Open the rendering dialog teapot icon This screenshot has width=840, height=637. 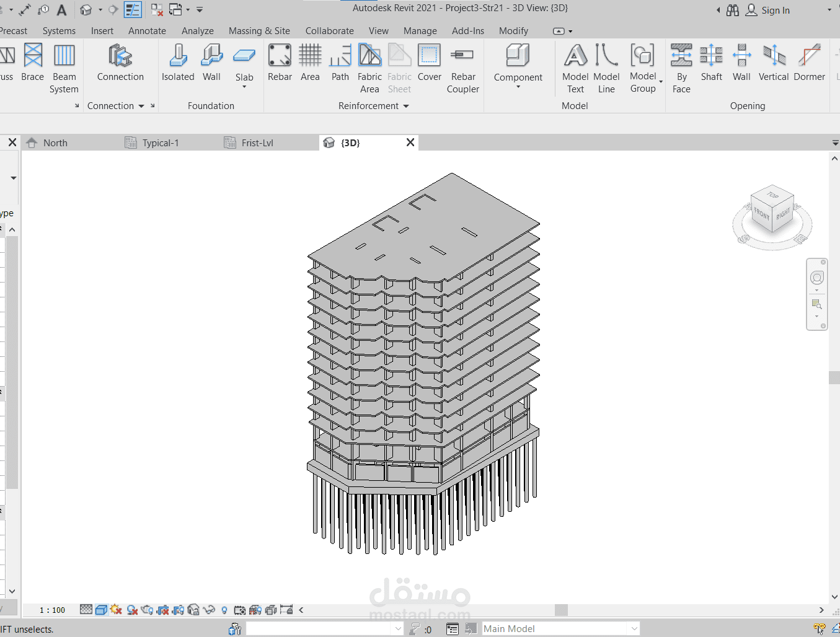(147, 610)
